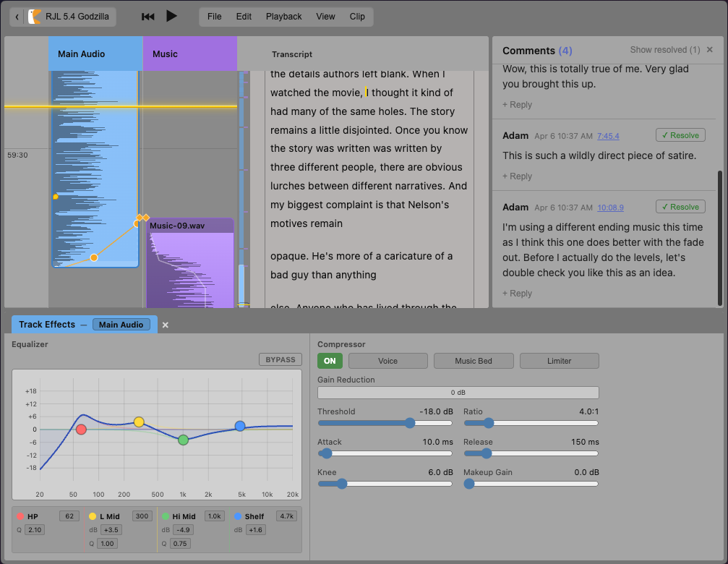This screenshot has height=564, width=728.
Task: Click the lower volume automation point on Main Audio
Action: (94, 257)
